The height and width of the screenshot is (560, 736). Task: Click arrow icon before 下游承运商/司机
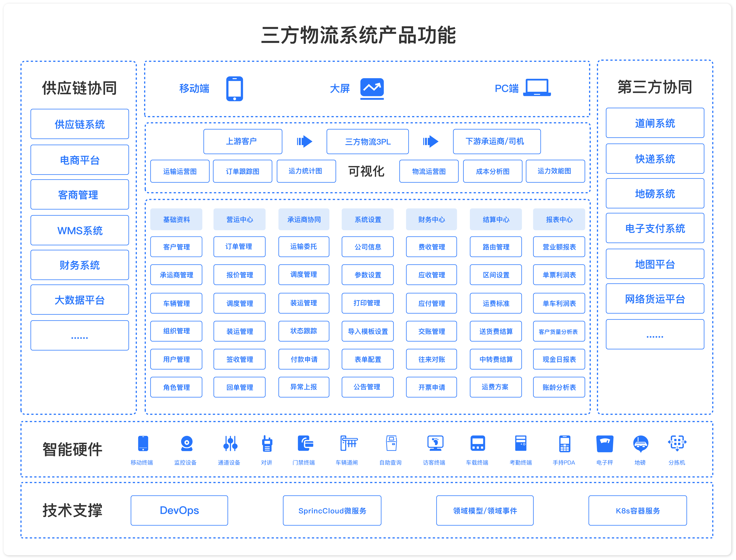tap(431, 141)
